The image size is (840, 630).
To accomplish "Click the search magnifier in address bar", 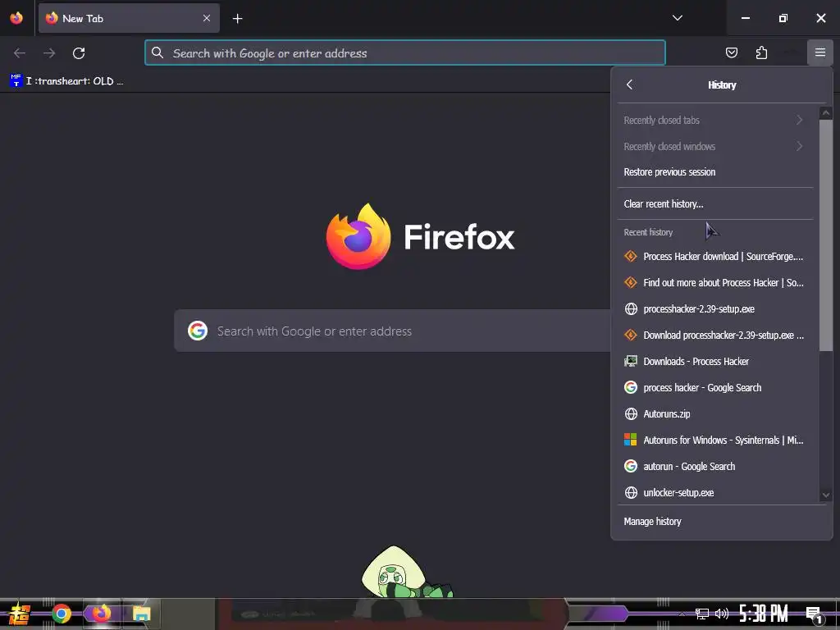I will point(157,52).
